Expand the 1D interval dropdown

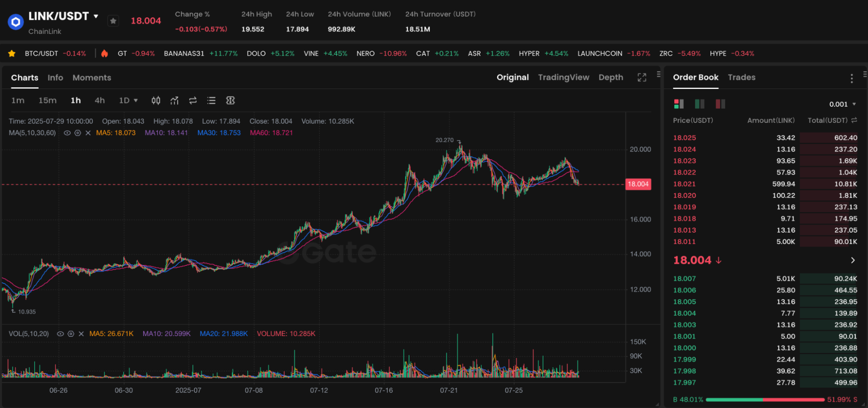click(128, 101)
